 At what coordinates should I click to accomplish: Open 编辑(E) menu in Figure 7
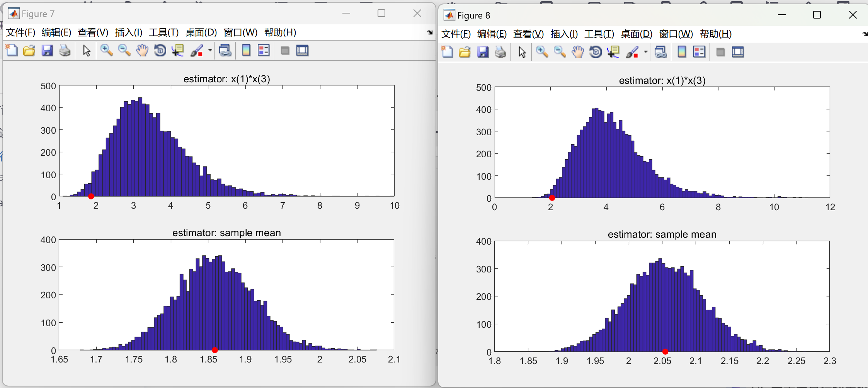click(56, 32)
